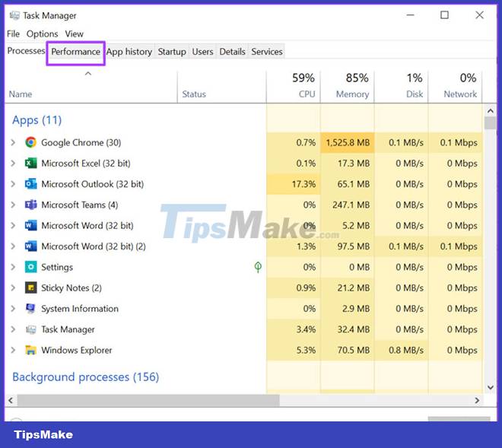502x448 pixels.
Task: Click the horizontal scrollbar thumb
Action: pyautogui.click(x=148, y=400)
